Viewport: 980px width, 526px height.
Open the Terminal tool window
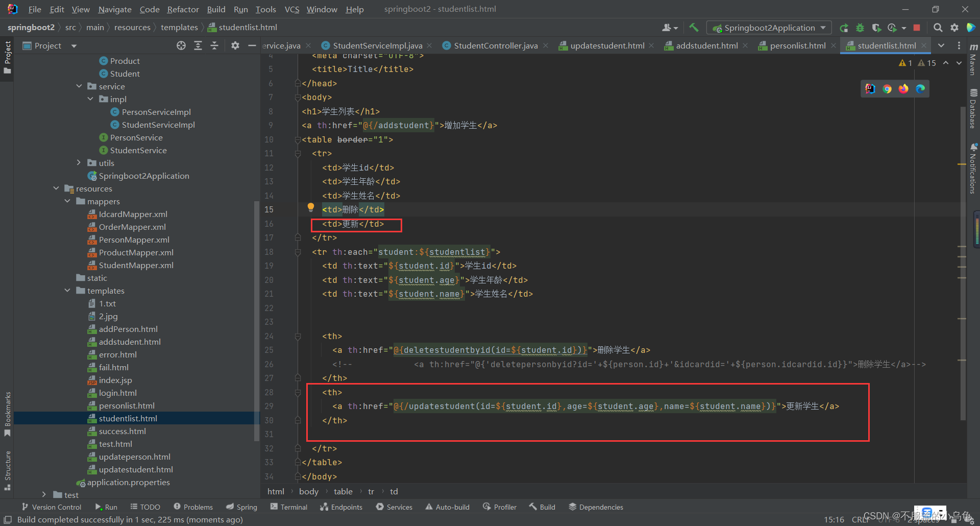point(289,507)
